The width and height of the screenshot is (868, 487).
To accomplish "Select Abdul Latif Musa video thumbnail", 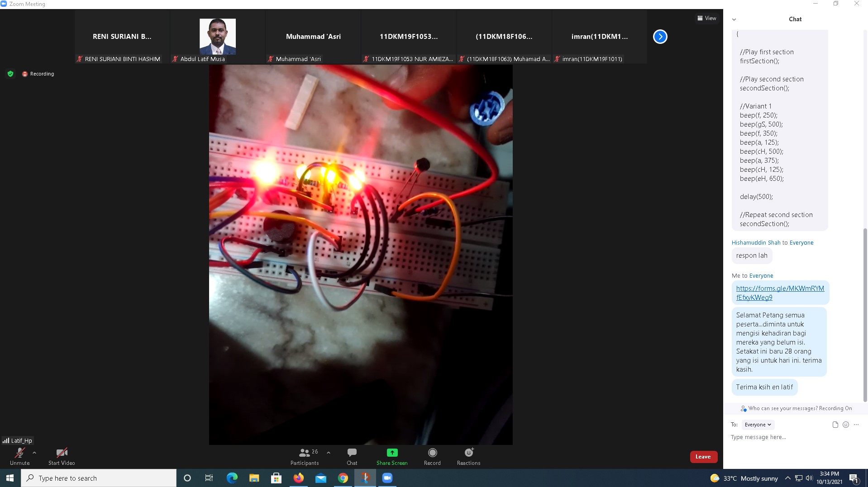I will click(x=218, y=37).
